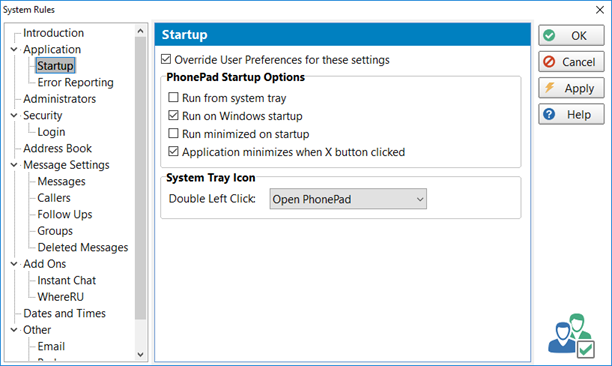This screenshot has height=366, width=612.
Task: Enable Run from system tray
Action: click(173, 98)
